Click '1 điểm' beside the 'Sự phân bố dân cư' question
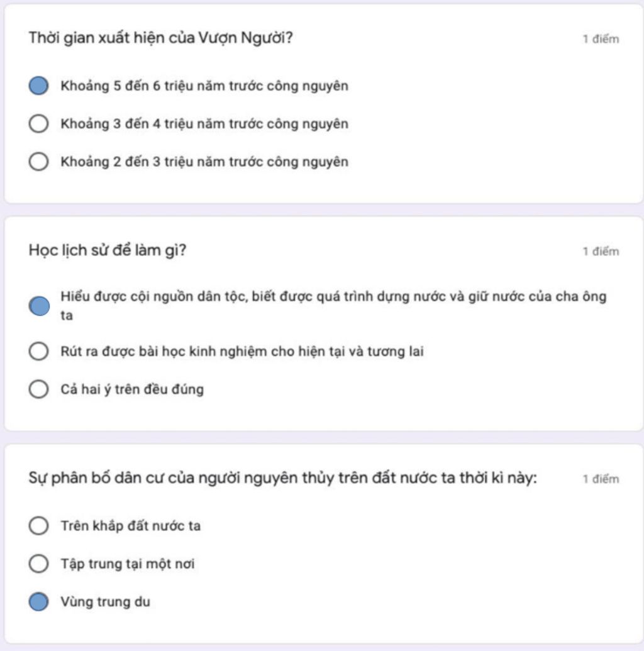The height and width of the screenshot is (651, 644). coord(600,479)
